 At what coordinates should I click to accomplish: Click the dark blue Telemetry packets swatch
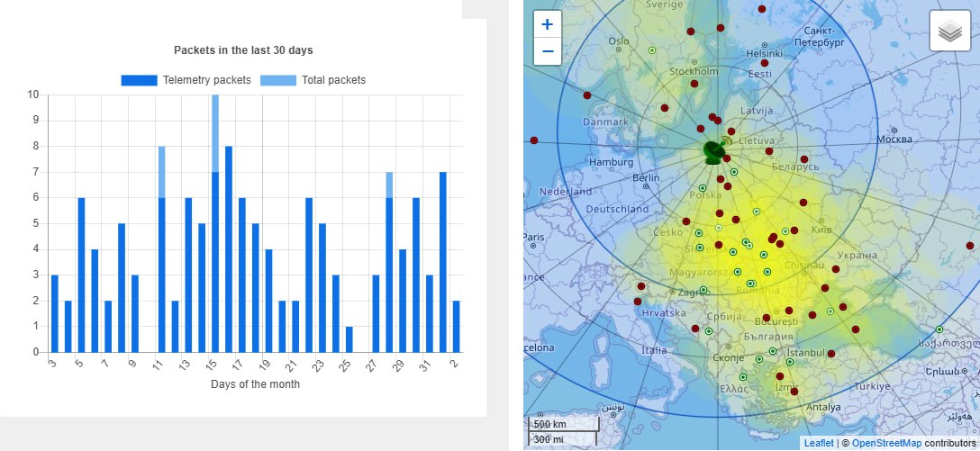pos(139,80)
